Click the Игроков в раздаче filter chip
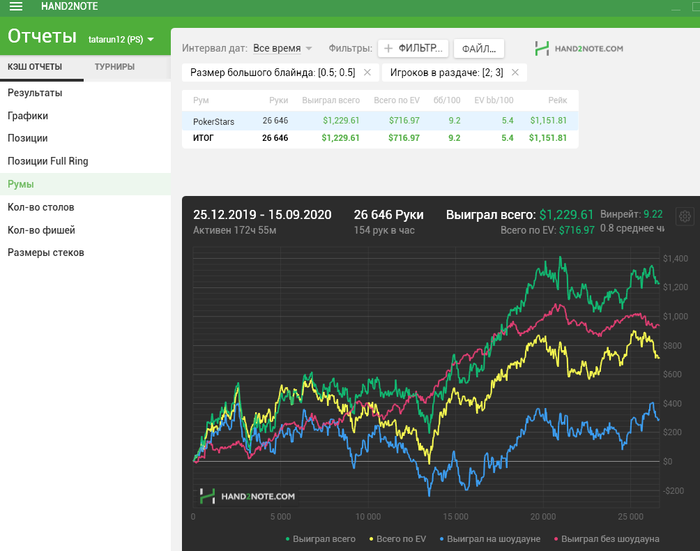 (x=454, y=72)
